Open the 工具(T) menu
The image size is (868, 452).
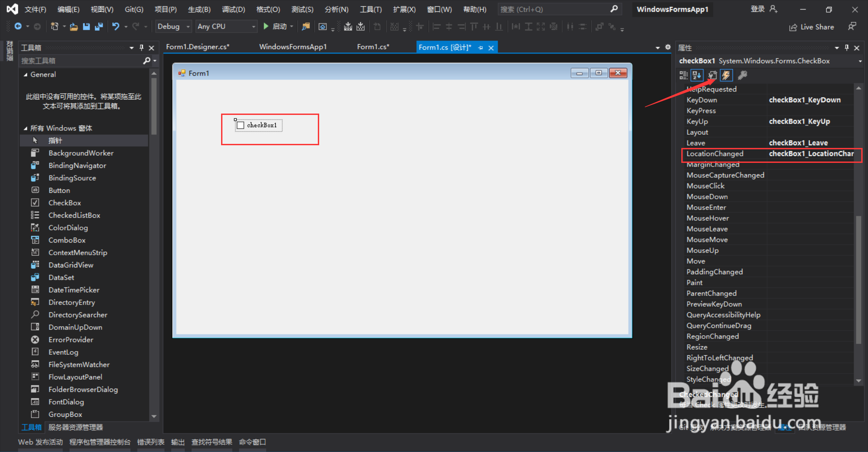pyautogui.click(x=371, y=9)
